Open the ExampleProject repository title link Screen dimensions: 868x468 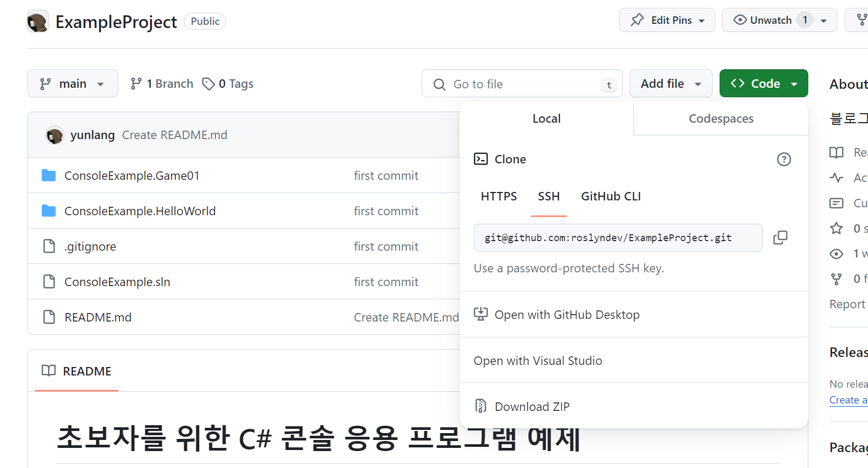coord(116,22)
